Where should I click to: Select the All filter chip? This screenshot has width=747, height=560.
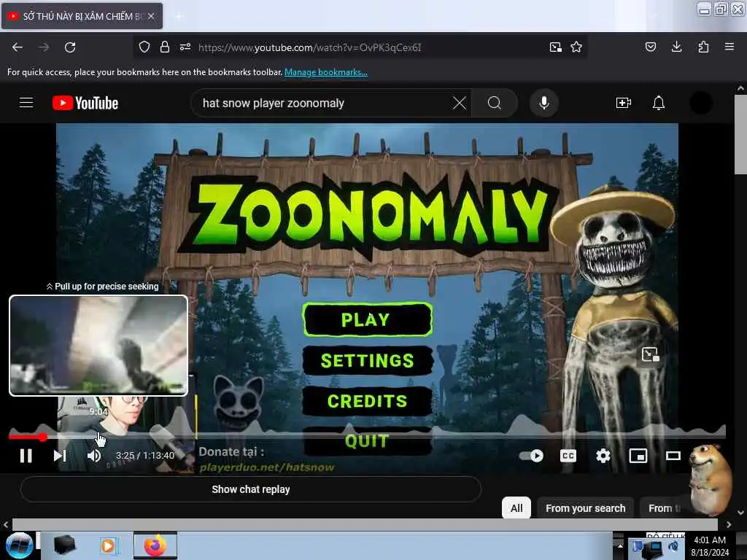point(516,508)
